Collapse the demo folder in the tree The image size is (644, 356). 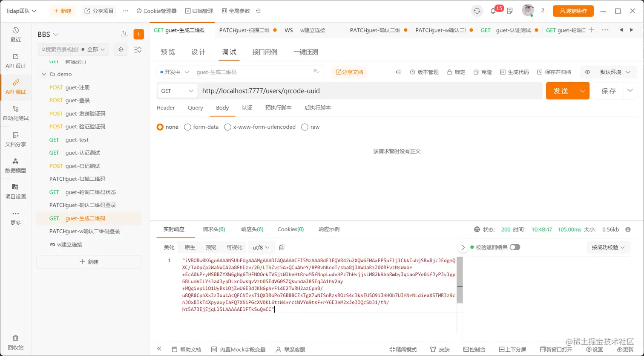[x=44, y=74]
